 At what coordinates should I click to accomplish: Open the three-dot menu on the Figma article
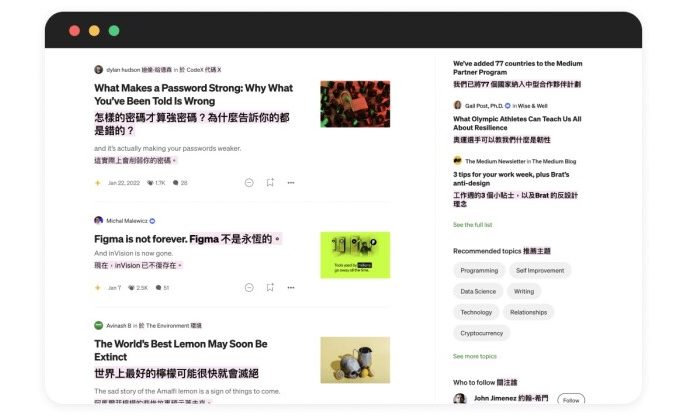pos(291,287)
